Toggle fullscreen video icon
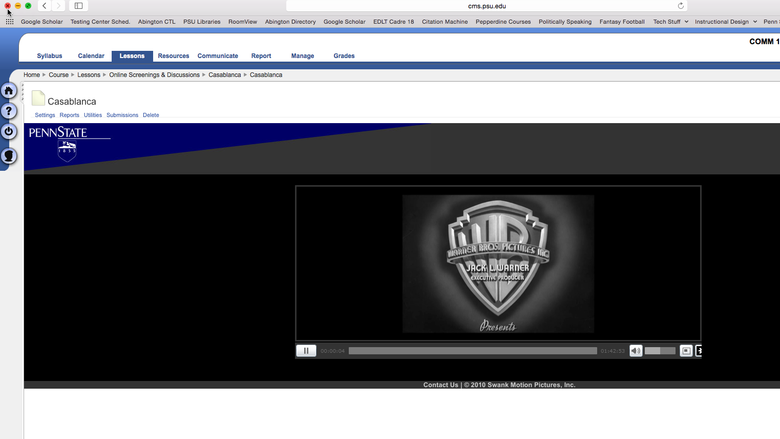The height and width of the screenshot is (439, 780). click(686, 351)
